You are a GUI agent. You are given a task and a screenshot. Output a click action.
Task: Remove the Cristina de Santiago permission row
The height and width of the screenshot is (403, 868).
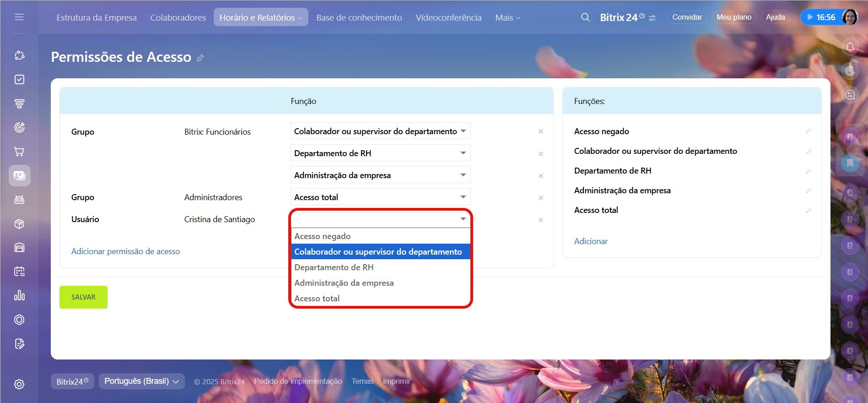pos(540,220)
